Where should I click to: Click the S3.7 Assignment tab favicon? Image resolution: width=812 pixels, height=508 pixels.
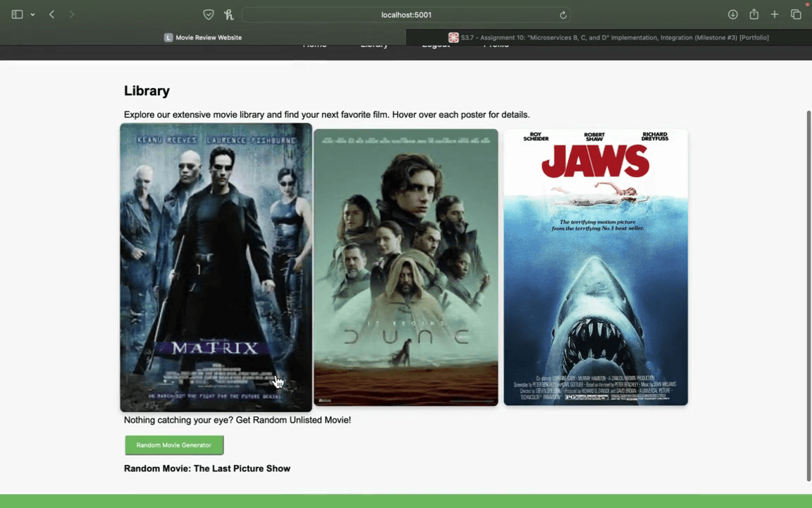click(453, 37)
